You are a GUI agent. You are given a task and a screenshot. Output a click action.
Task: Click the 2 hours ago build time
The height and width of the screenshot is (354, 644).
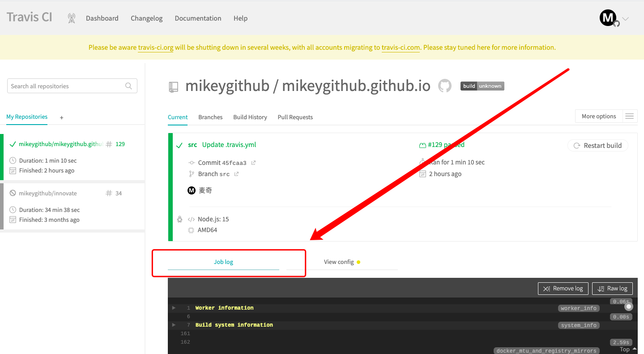click(x=445, y=174)
